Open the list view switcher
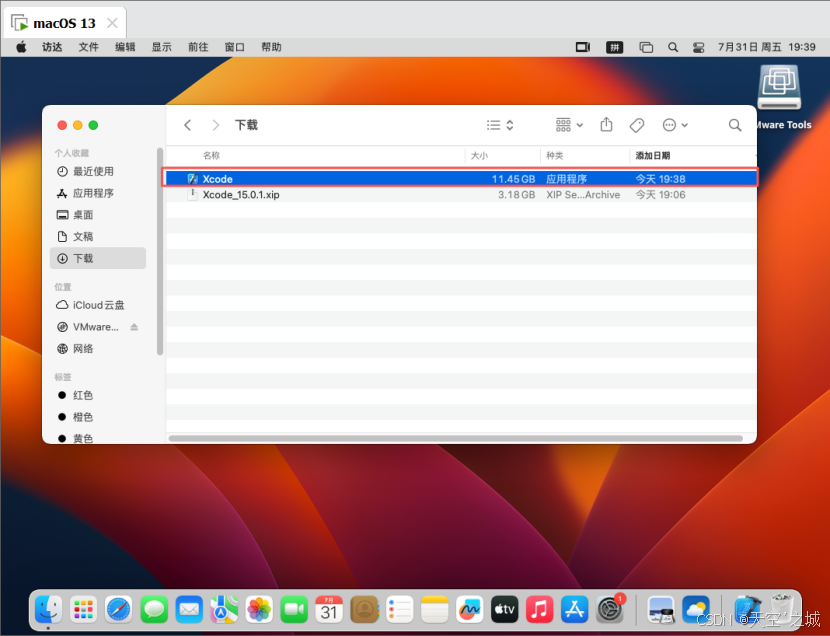Image resolution: width=830 pixels, height=636 pixels. (x=500, y=125)
